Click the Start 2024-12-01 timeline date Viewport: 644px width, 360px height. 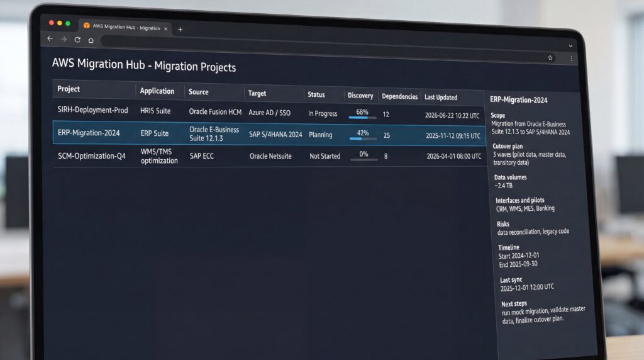pyautogui.click(x=519, y=256)
